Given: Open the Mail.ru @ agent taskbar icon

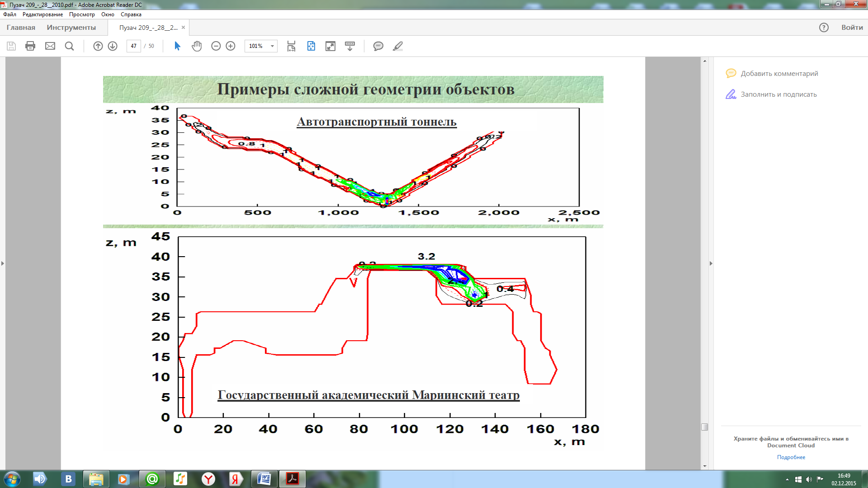Looking at the screenshot, I should tap(152, 479).
